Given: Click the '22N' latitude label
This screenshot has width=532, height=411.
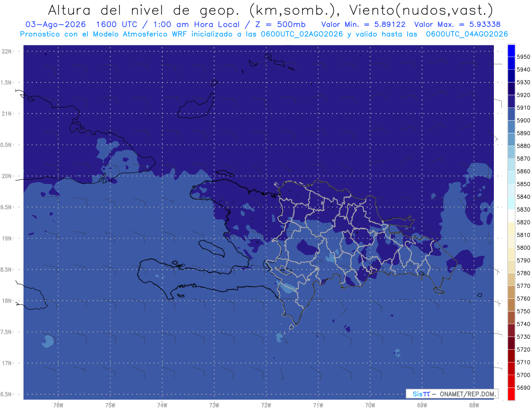Looking at the screenshot, I should tap(7, 51).
